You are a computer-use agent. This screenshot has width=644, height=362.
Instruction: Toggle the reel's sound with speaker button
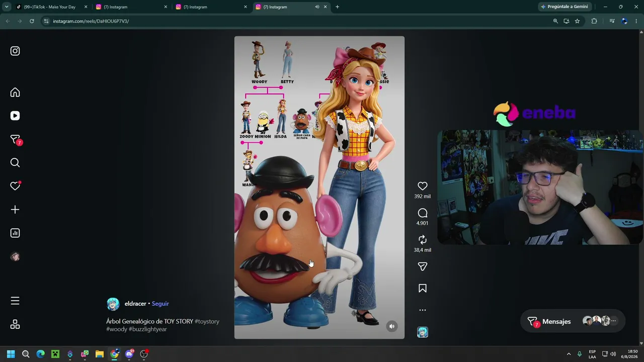pyautogui.click(x=392, y=326)
